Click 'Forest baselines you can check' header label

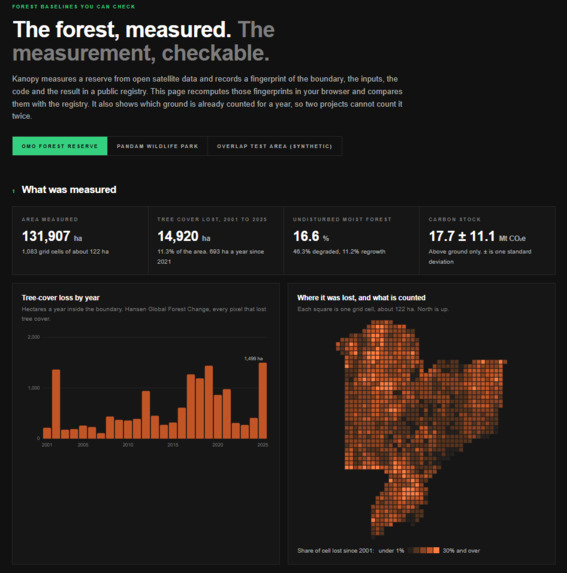[x=73, y=7]
